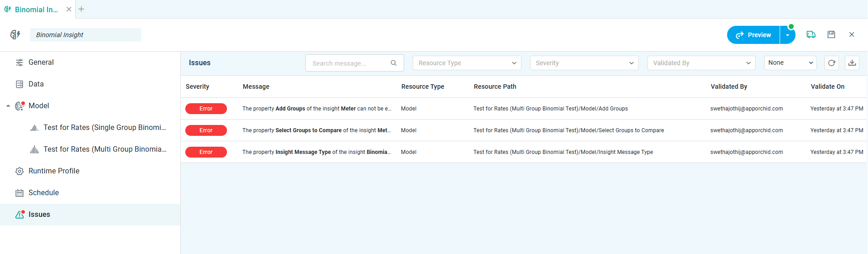Click the refresh issues icon
The width and height of the screenshot is (868, 254).
pyautogui.click(x=831, y=63)
